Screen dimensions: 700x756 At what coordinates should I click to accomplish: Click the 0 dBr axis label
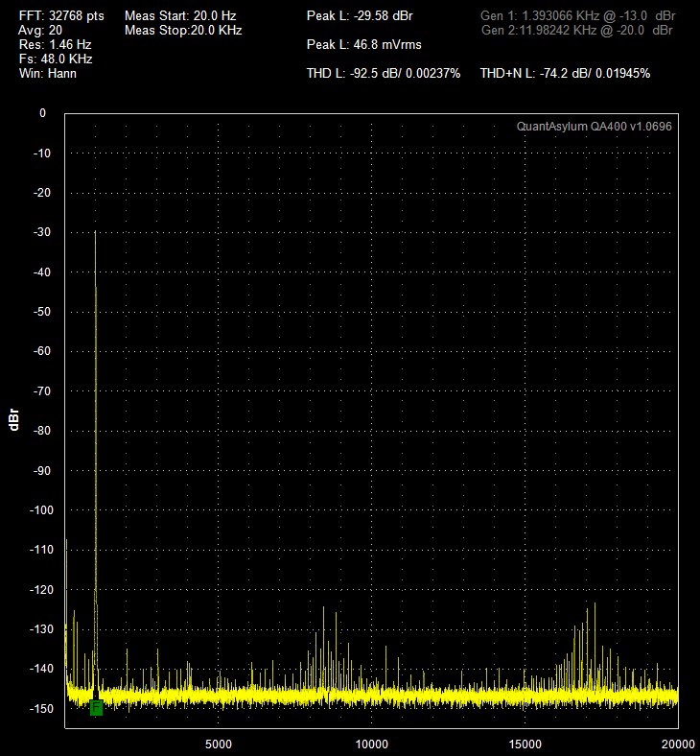tap(43, 113)
